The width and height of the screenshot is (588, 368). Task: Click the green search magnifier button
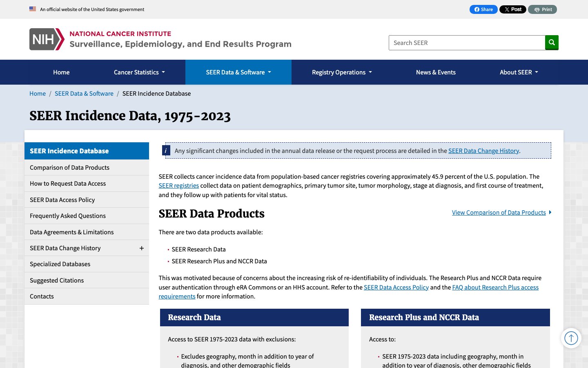coord(552,43)
